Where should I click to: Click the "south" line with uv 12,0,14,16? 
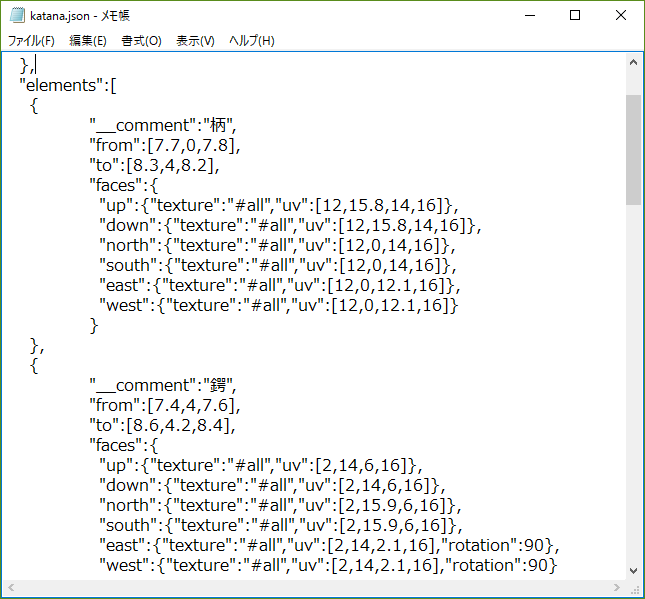(278, 265)
